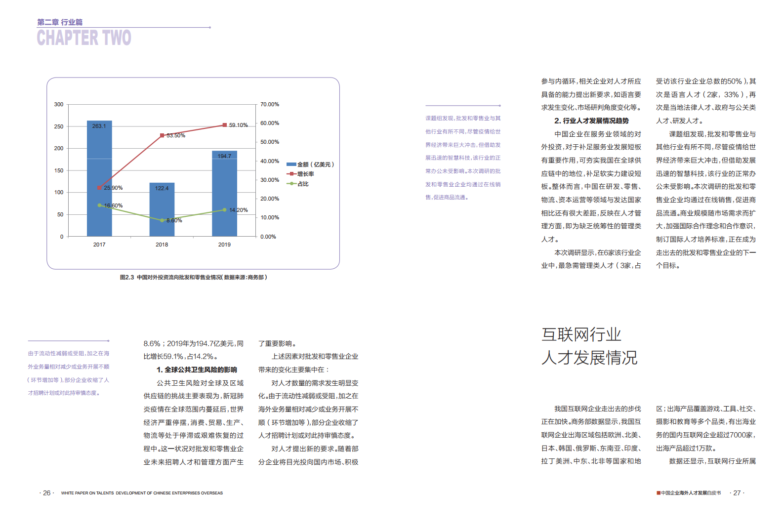Click the red 53.50% growth-rate marker

click(162, 135)
